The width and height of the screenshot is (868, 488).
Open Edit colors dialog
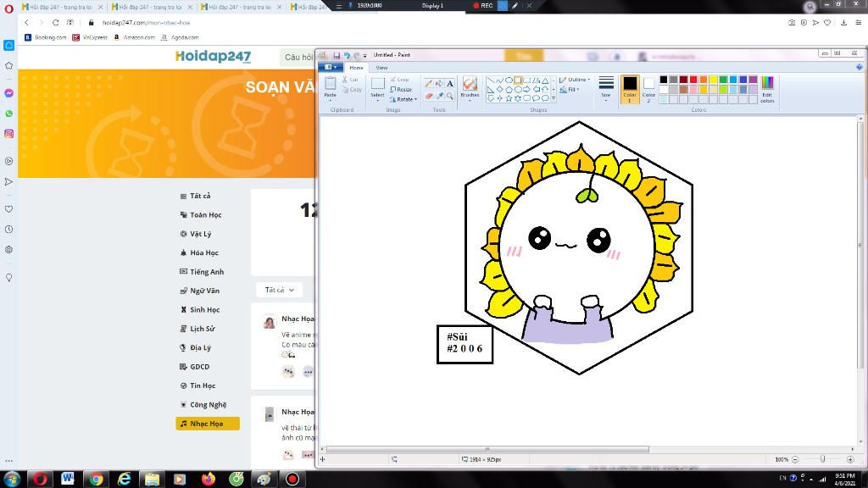(767, 89)
